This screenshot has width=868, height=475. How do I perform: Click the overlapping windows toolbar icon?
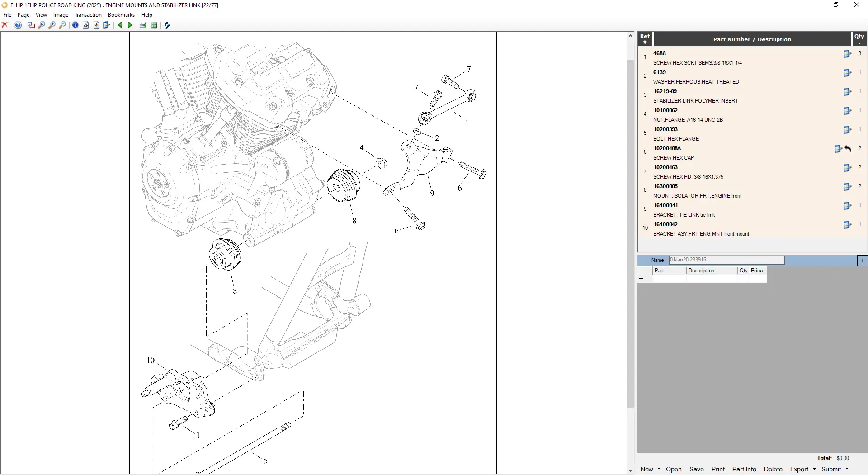click(x=31, y=25)
